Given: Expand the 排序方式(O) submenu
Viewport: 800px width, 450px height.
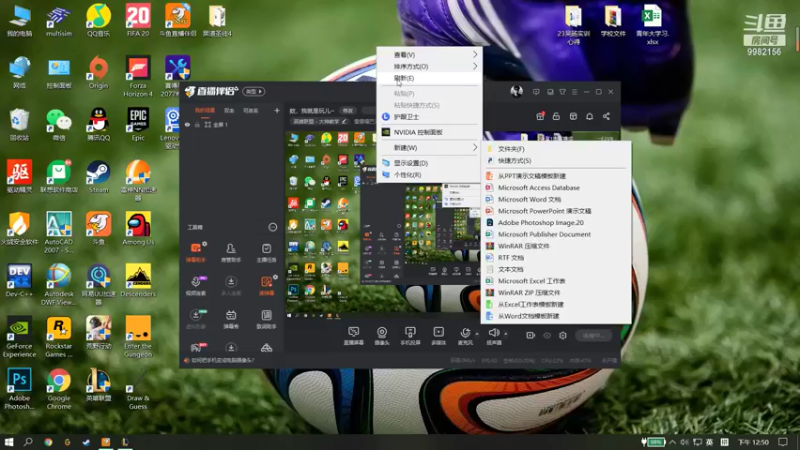Looking at the screenshot, I should (429, 66).
